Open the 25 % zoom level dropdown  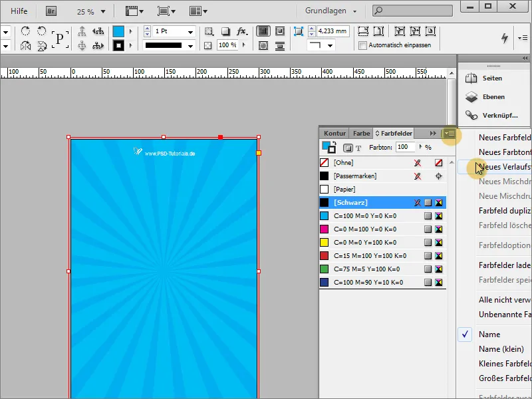(x=103, y=11)
